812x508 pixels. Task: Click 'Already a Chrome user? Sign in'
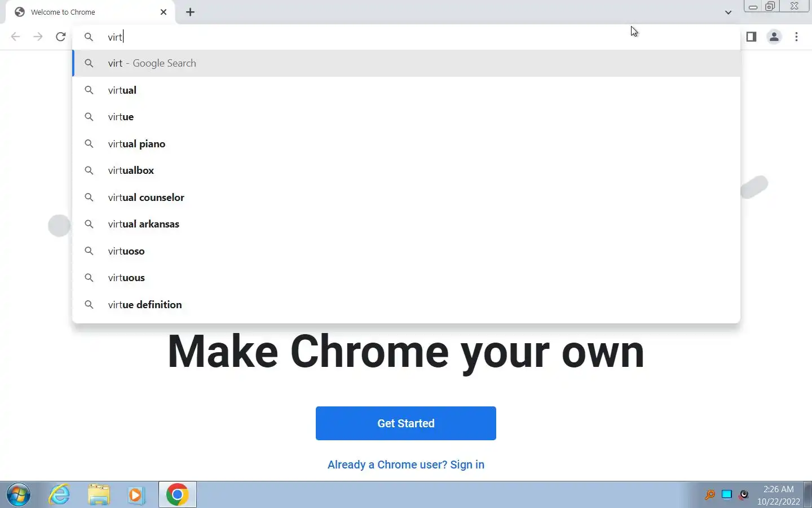pos(406,465)
